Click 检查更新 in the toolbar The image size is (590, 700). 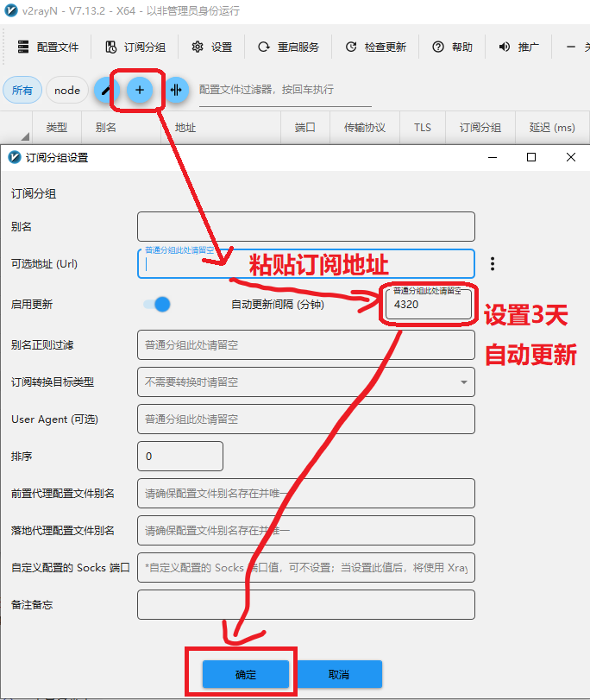pyautogui.click(x=375, y=47)
